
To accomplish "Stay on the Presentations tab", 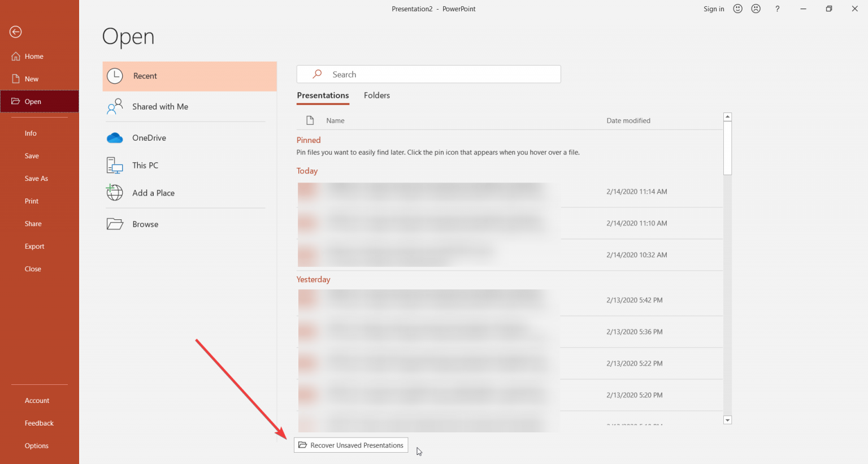I will pyautogui.click(x=323, y=95).
